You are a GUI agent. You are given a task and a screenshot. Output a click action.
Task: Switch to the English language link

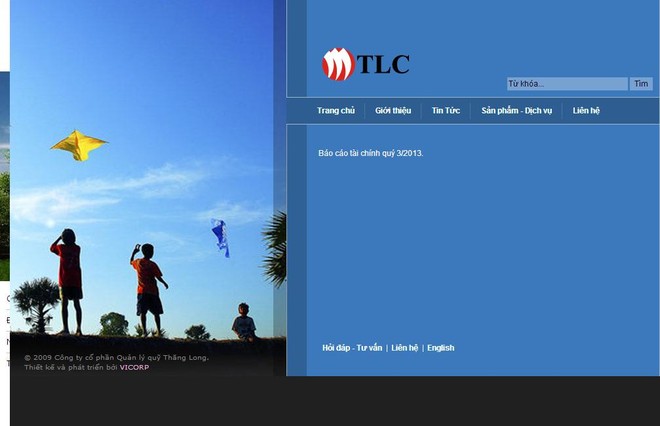pyautogui.click(x=441, y=348)
